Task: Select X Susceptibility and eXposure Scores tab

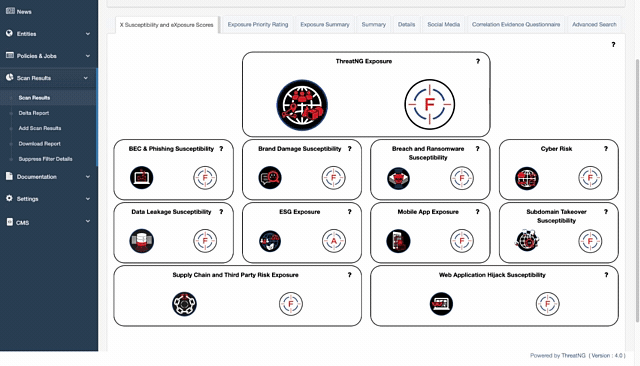Action: click(x=167, y=25)
